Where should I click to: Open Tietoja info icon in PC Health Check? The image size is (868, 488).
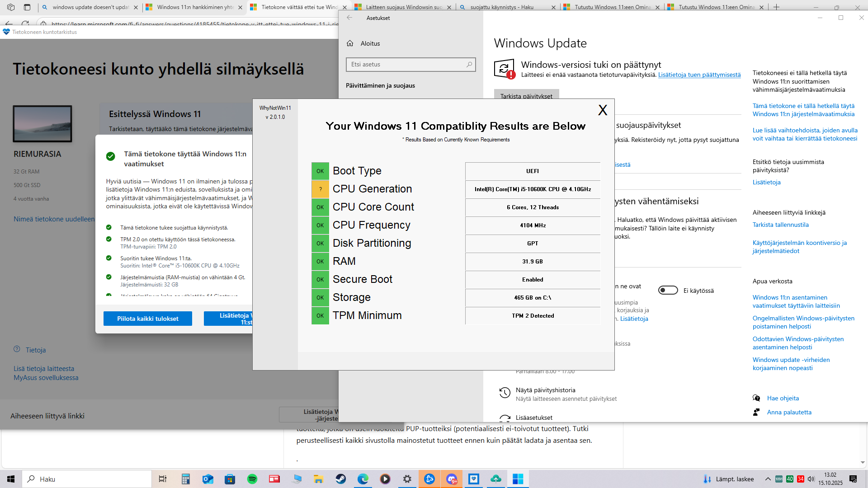point(17,349)
